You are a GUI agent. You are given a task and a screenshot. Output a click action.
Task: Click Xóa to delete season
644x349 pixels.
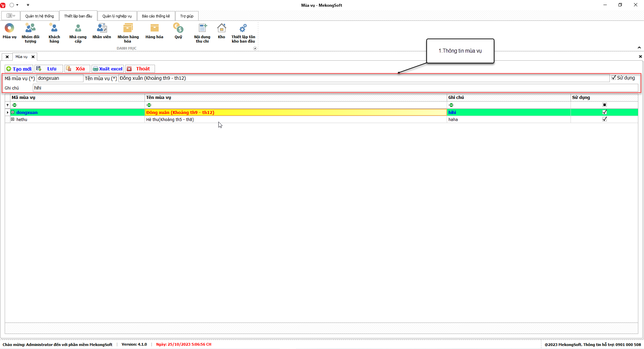click(77, 69)
